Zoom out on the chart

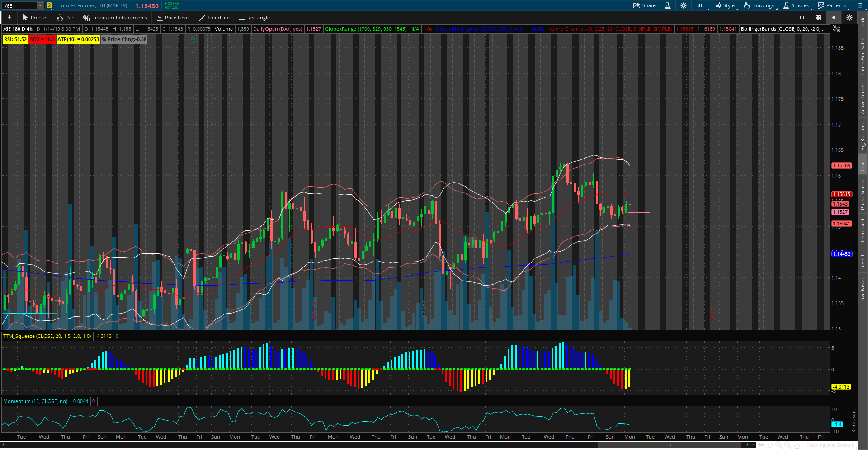point(788,445)
